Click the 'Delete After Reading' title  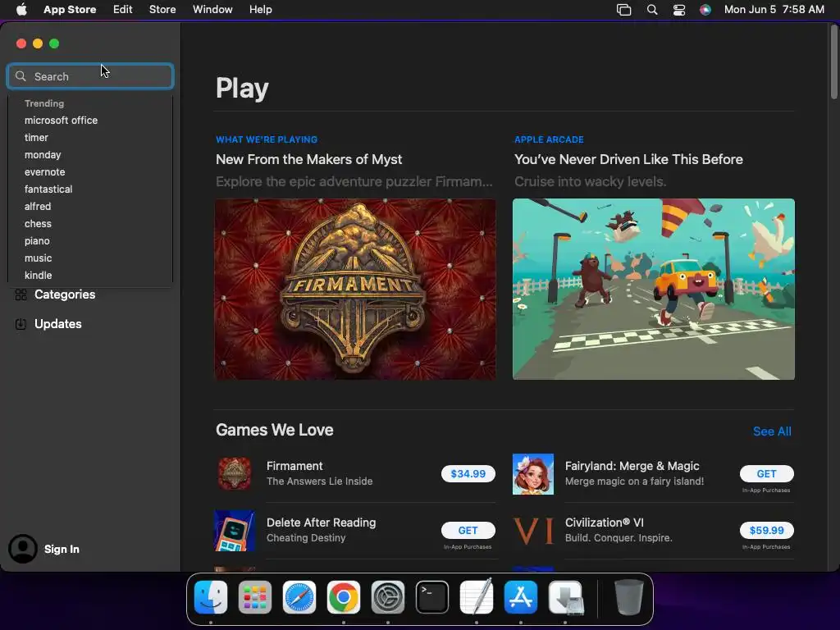[321, 523]
